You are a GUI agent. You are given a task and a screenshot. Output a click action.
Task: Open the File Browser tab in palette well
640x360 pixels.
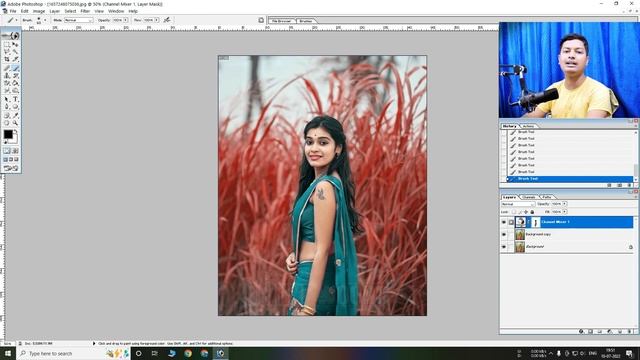tap(282, 20)
